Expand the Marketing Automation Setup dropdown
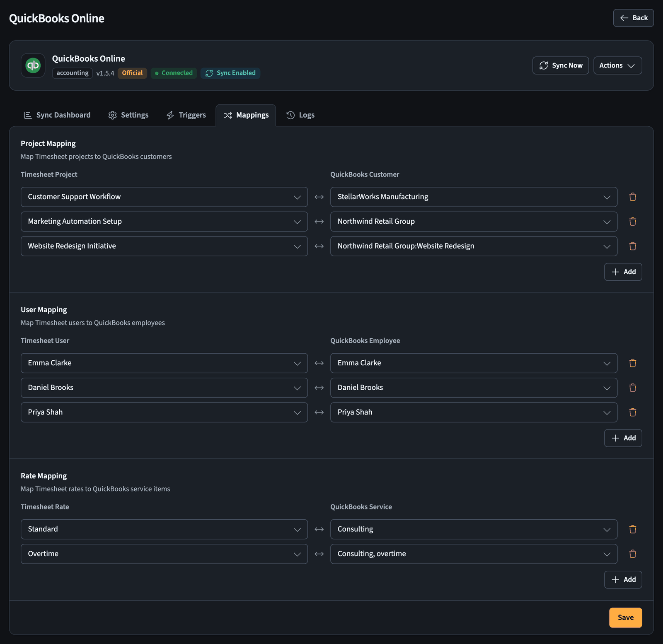Image resolution: width=663 pixels, height=644 pixels. [x=164, y=222]
